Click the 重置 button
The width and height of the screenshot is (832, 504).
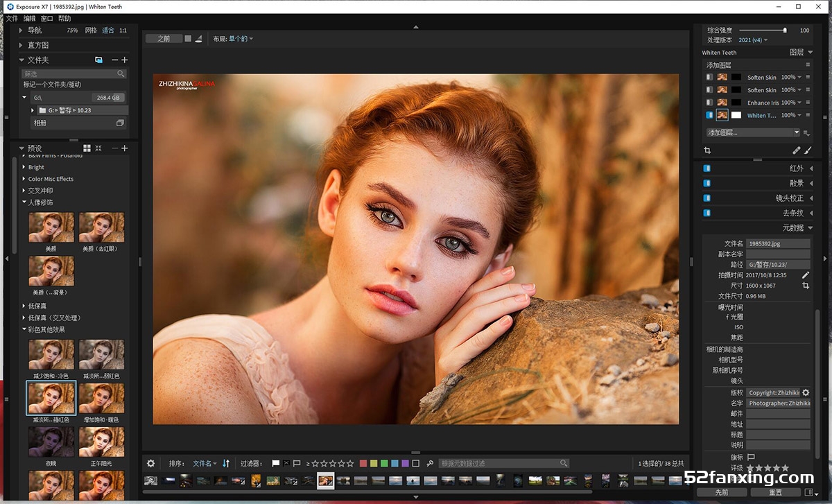coord(775,492)
